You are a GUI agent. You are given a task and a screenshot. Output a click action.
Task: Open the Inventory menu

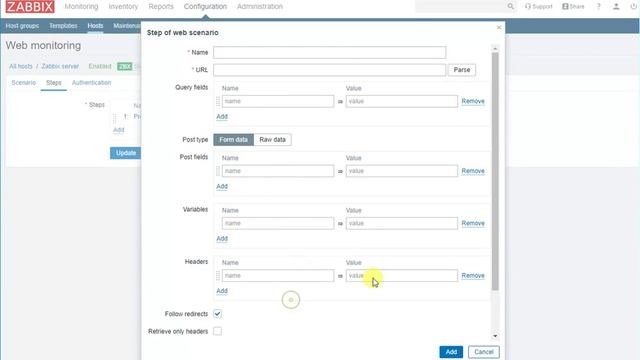[123, 7]
